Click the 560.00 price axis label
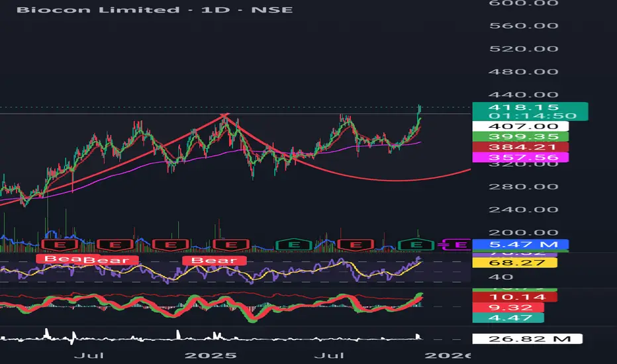Screen dimensions: 617x364 coord(524,26)
